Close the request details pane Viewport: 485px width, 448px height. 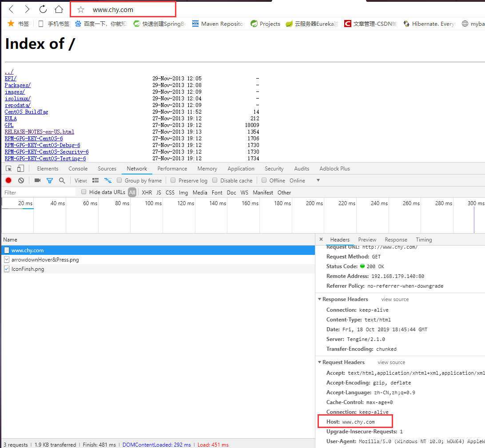coord(321,239)
